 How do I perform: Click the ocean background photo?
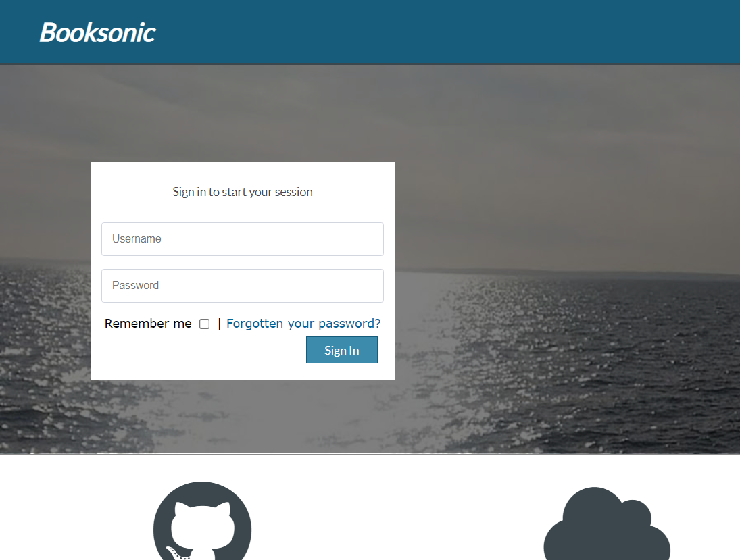(x=566, y=354)
